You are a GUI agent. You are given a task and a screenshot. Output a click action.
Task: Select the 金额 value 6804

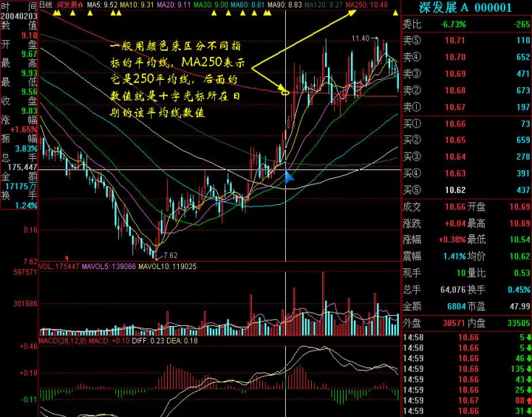pyautogui.click(x=457, y=307)
